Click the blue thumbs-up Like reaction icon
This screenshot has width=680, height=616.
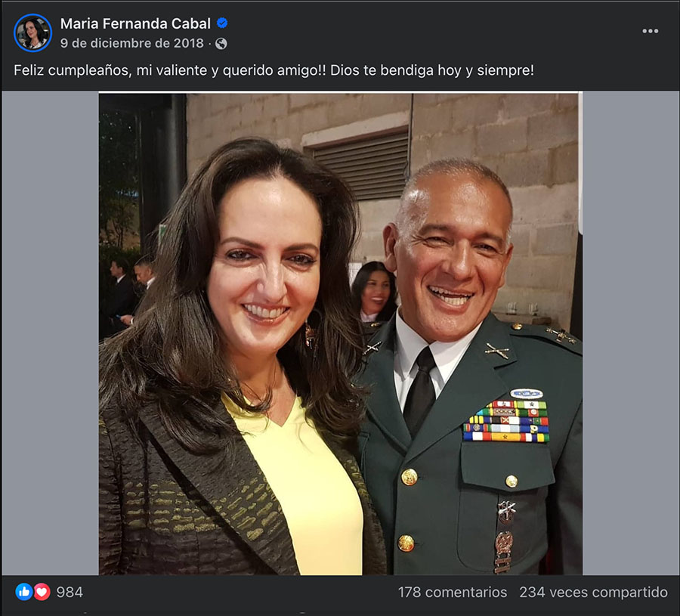coord(24,592)
